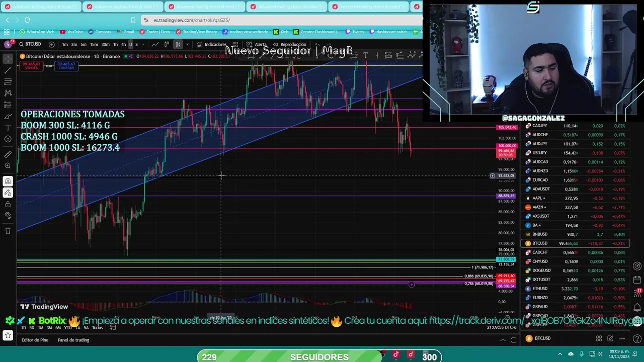Open the Panel de trading tab
Viewport: 644px width, 362px height.
(73, 340)
